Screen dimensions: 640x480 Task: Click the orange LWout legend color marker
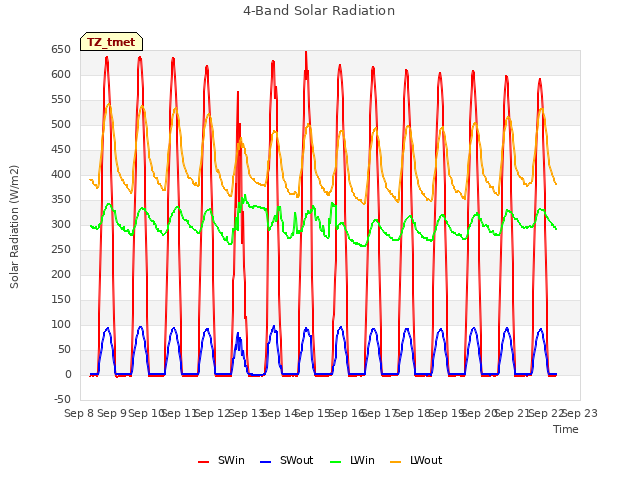click(x=396, y=462)
